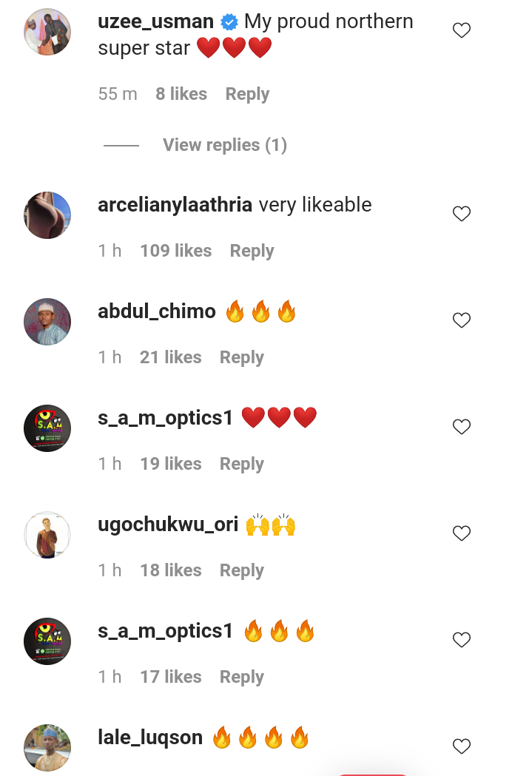Reply to uzee_usman's comment

[x=247, y=94]
